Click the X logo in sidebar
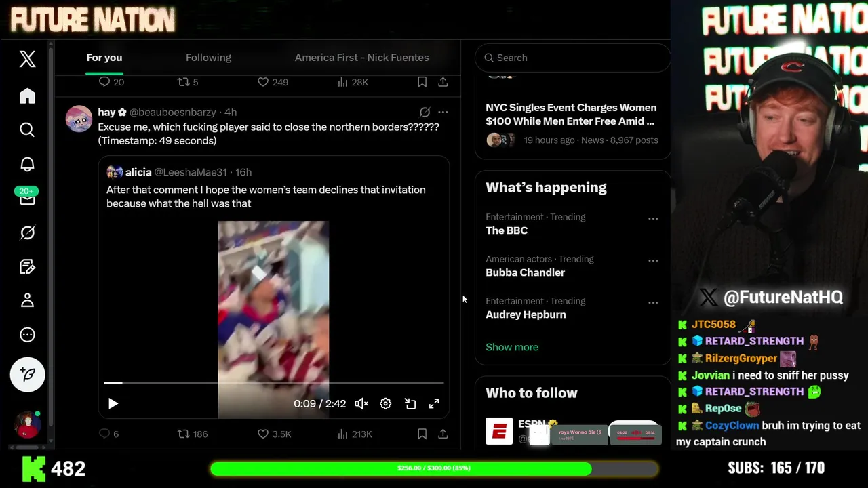The width and height of the screenshot is (868, 488). click(27, 59)
